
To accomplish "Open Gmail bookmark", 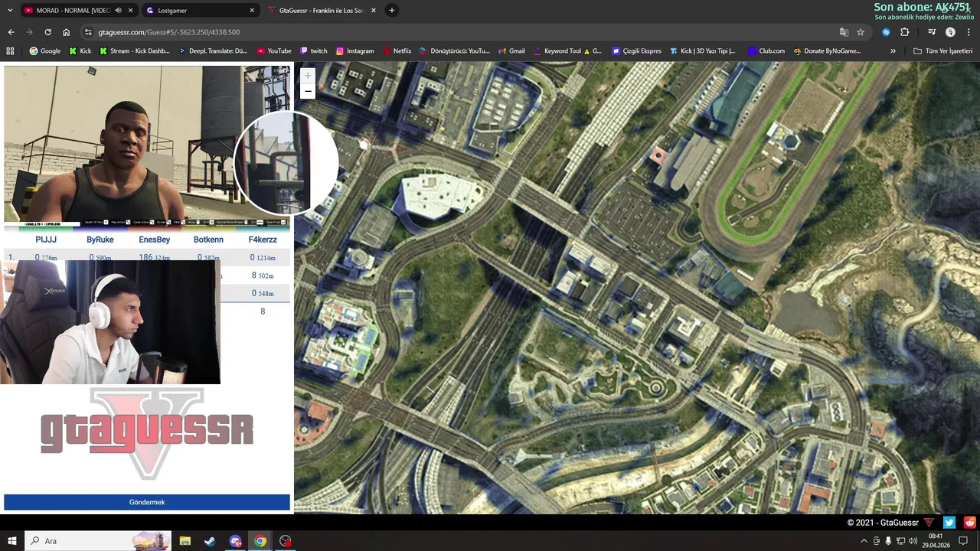I will pos(511,51).
